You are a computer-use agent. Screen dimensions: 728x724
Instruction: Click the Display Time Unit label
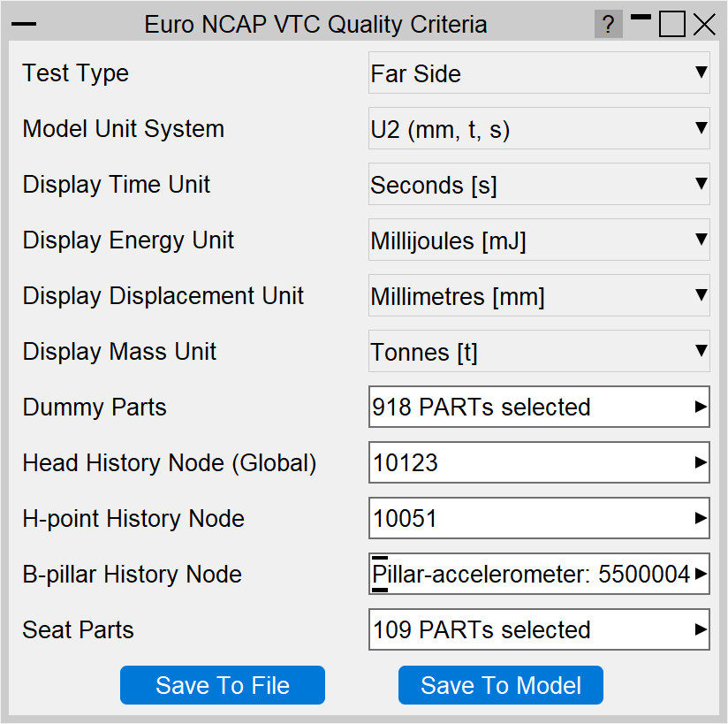[116, 185]
